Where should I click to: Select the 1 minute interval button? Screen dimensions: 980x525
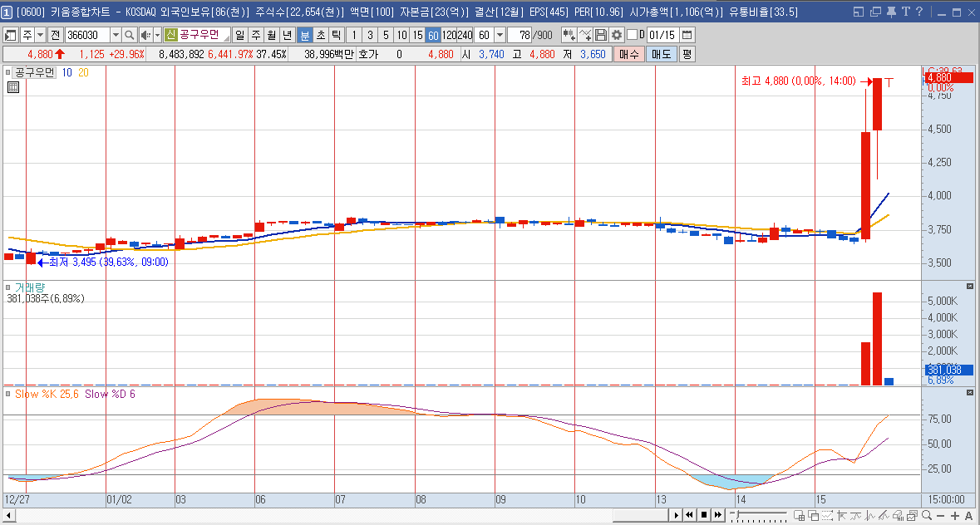354,36
